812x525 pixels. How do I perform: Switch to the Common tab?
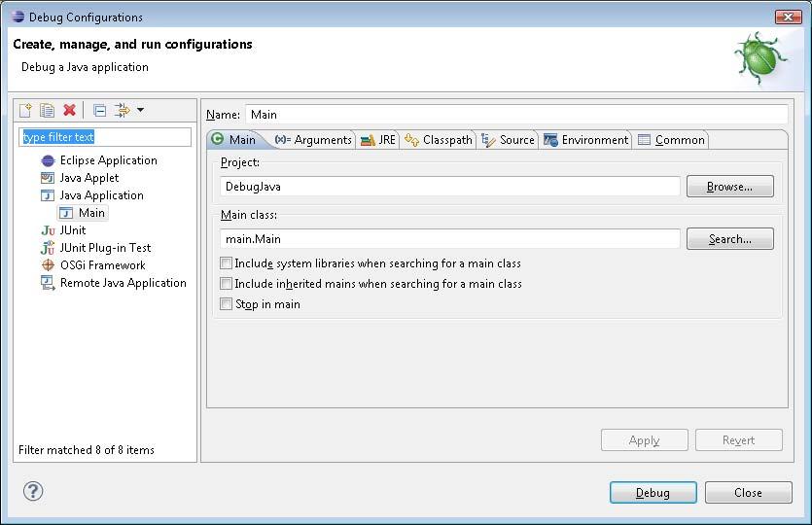671,140
